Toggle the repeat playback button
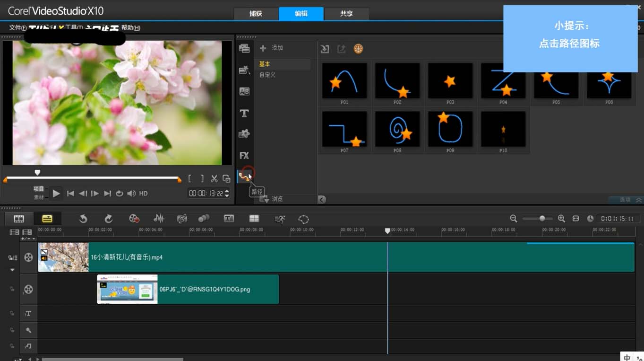Screen dimensions: 644x361 pyautogui.click(x=120, y=194)
